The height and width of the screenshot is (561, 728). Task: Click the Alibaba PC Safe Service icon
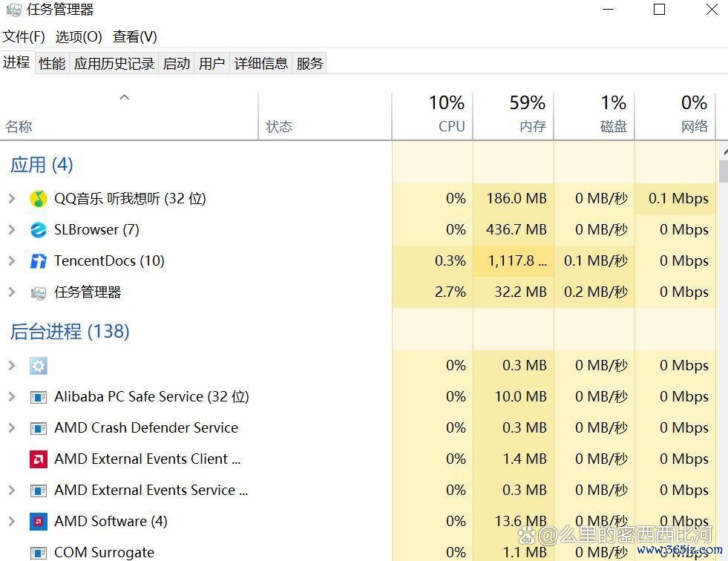point(39,397)
